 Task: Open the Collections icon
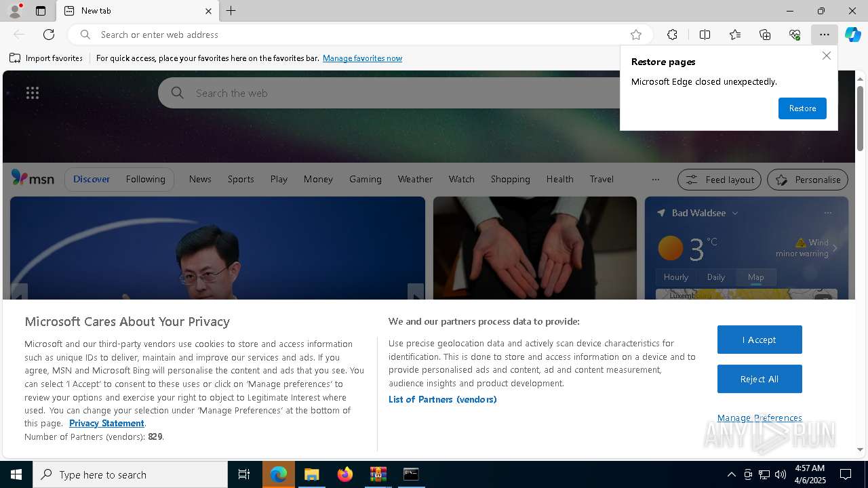[765, 35]
